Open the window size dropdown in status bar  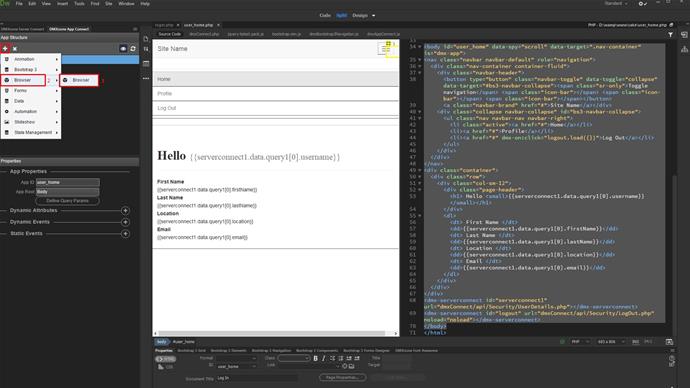[x=611, y=342]
